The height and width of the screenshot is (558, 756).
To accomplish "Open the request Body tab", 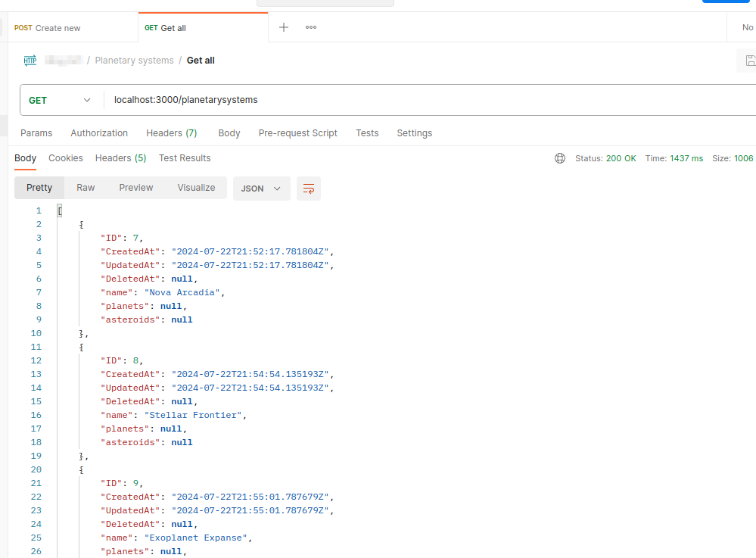I will click(229, 133).
